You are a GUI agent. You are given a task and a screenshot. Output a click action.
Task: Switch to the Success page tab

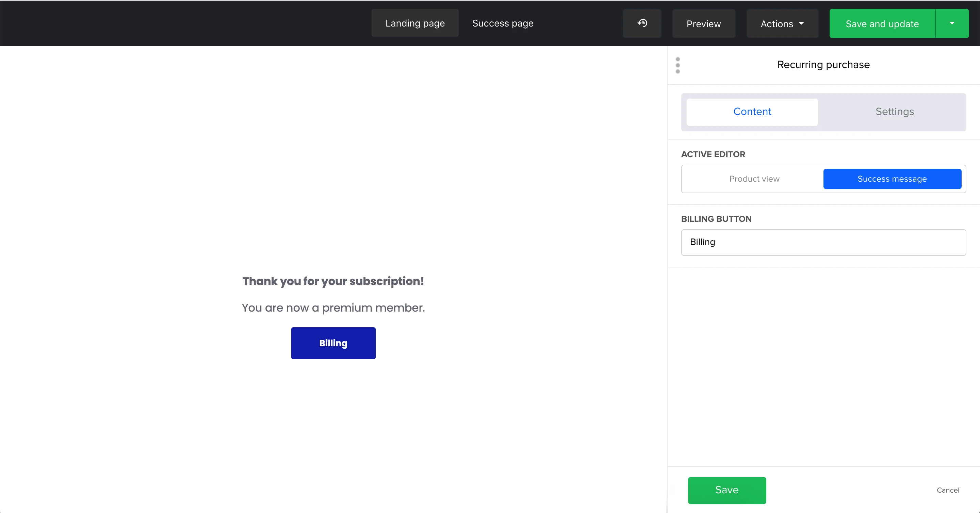pyautogui.click(x=503, y=23)
